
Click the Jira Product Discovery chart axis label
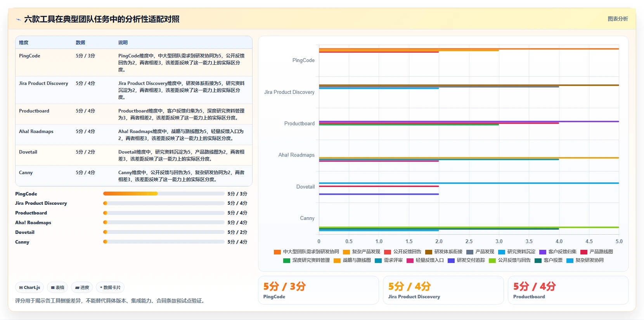coord(289,92)
